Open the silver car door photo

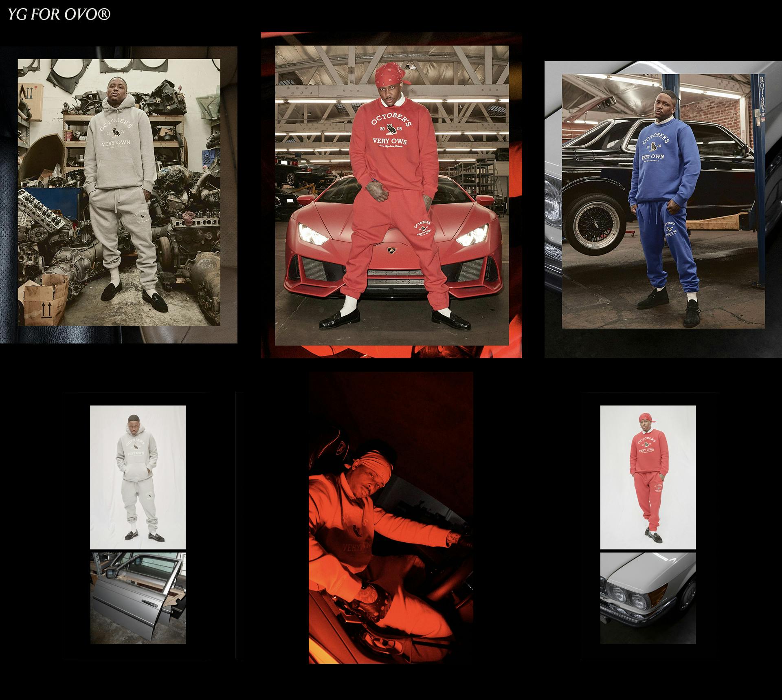[x=138, y=598]
